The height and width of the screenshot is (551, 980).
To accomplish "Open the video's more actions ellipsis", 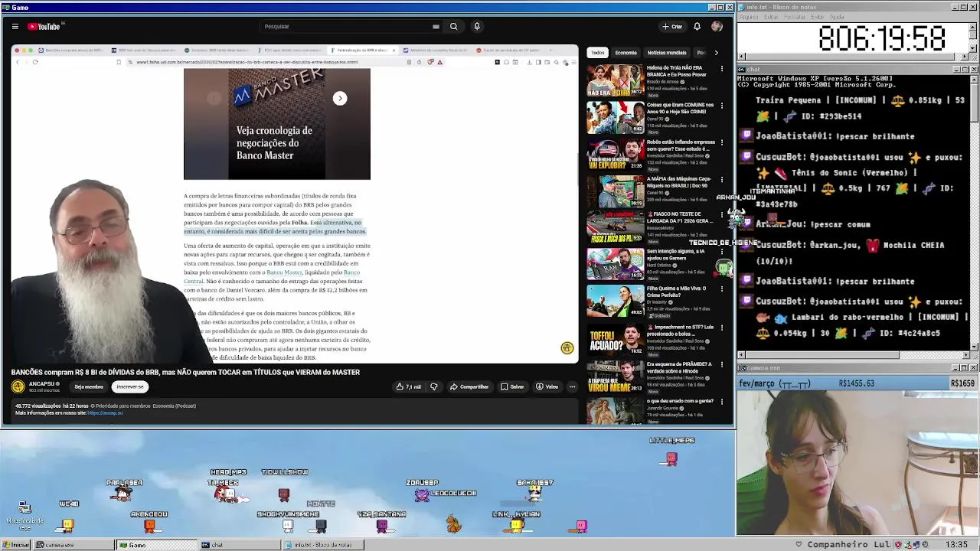I will pyautogui.click(x=572, y=386).
